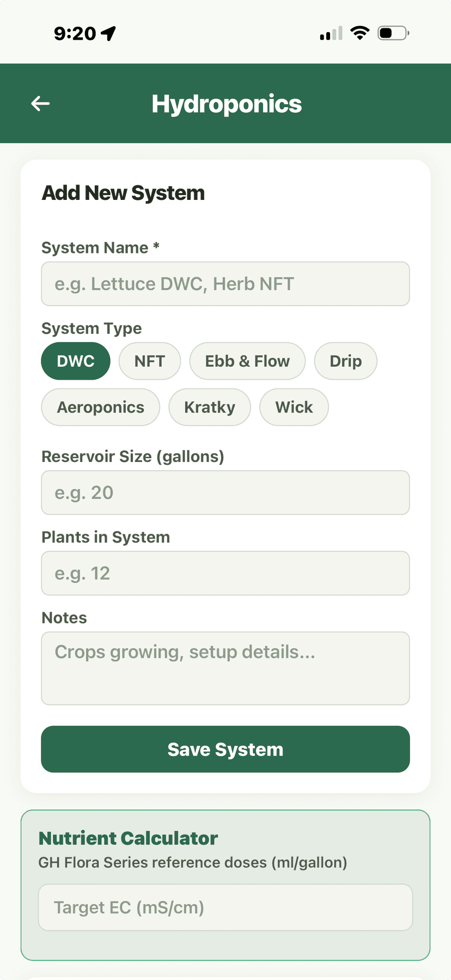This screenshot has height=980, width=451.
Task: Tap the Notes text area
Action: 225,668
